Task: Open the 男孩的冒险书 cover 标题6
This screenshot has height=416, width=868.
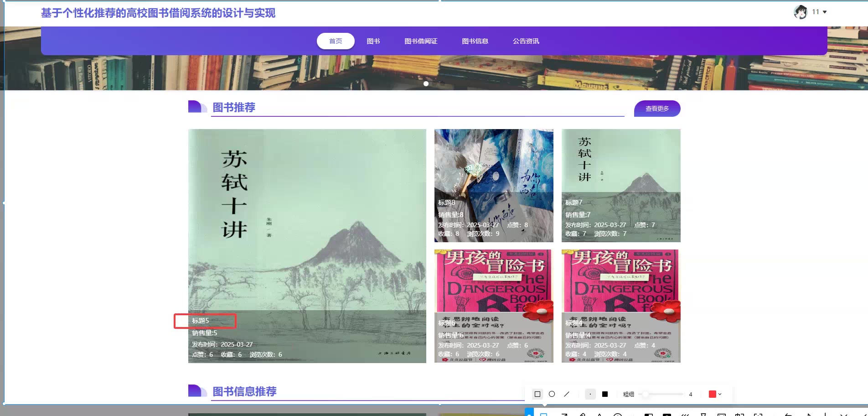Action: (494, 306)
